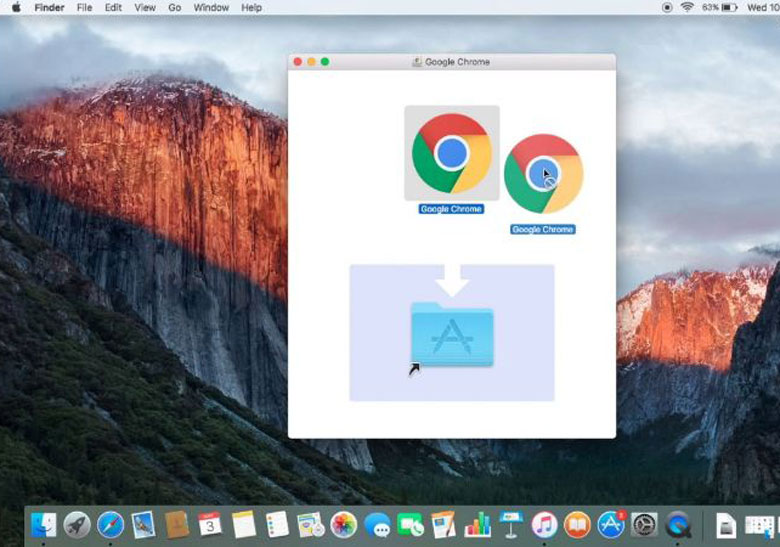The height and width of the screenshot is (547, 780).
Task: Open the File menu
Action: 84,7
